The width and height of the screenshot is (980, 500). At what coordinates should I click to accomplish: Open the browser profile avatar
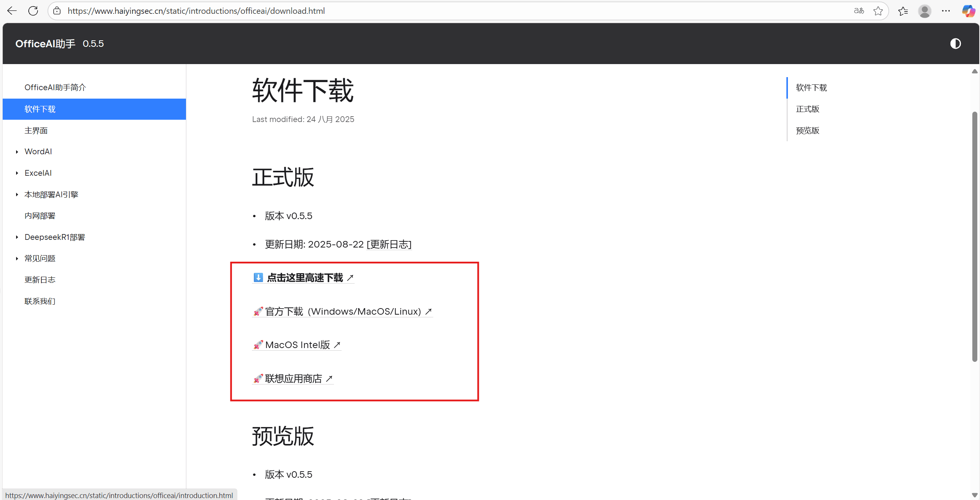pyautogui.click(x=924, y=11)
